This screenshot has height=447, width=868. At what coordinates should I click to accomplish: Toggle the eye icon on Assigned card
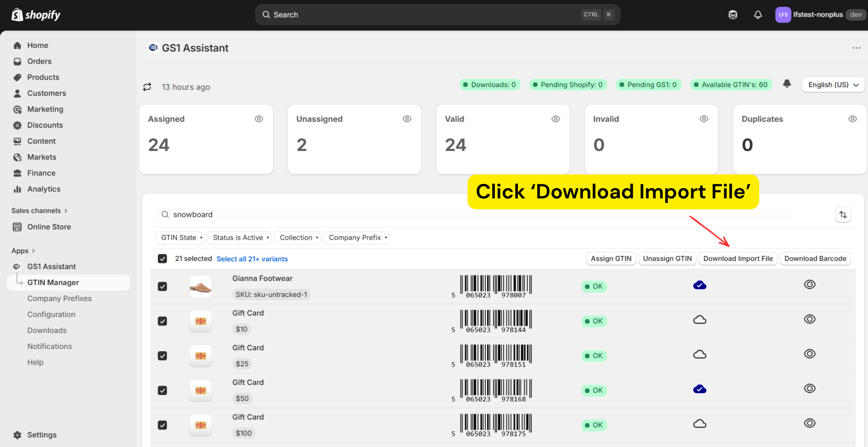[x=259, y=119]
